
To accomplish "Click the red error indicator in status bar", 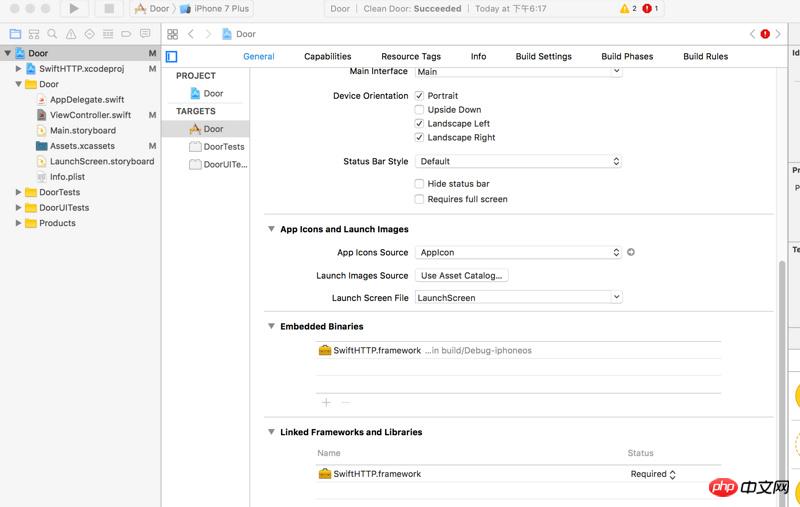I will [647, 9].
